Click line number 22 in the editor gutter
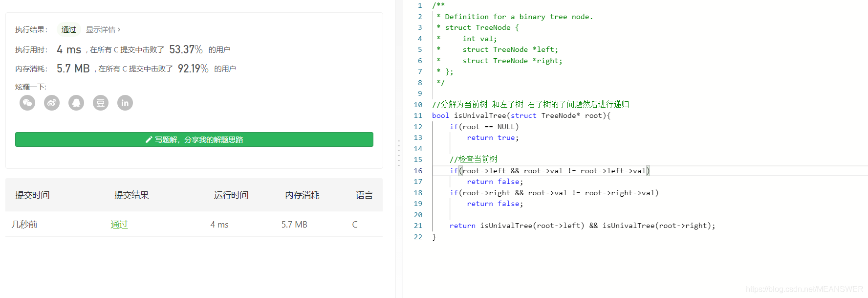The image size is (868, 298). (x=418, y=237)
